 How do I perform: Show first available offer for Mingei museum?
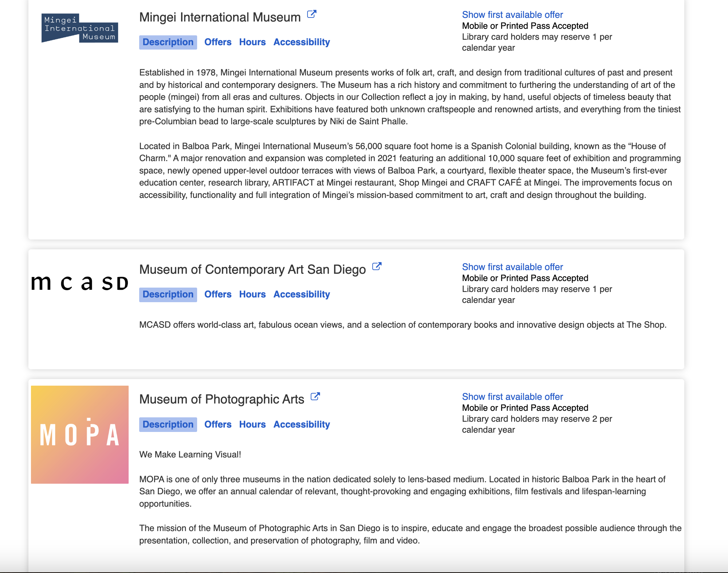click(512, 15)
